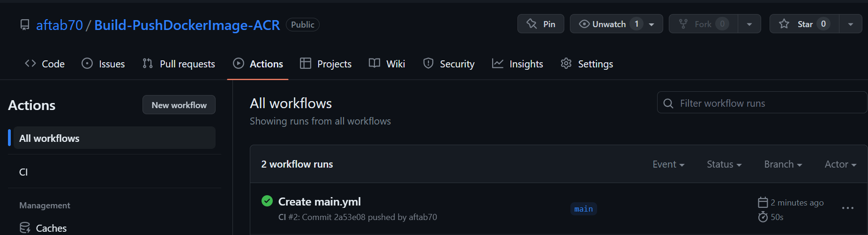Click the Pin repository button
The image size is (868, 235).
tap(541, 24)
